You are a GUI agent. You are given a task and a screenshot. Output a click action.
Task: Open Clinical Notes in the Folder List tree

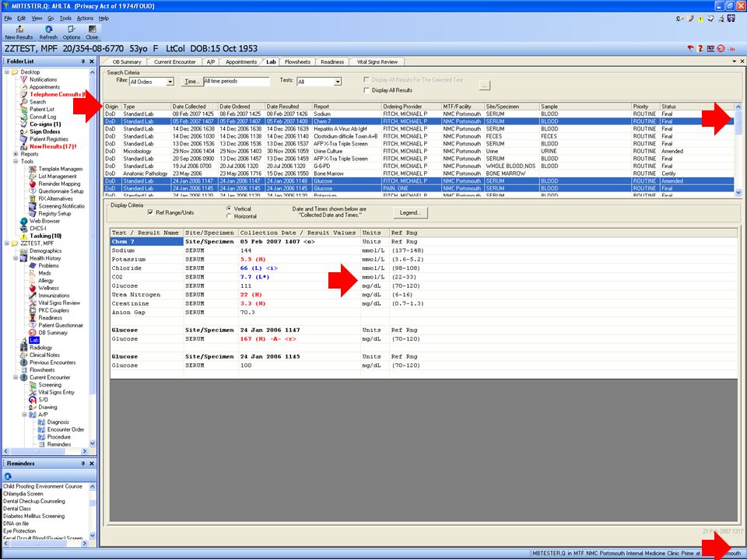tap(45, 355)
